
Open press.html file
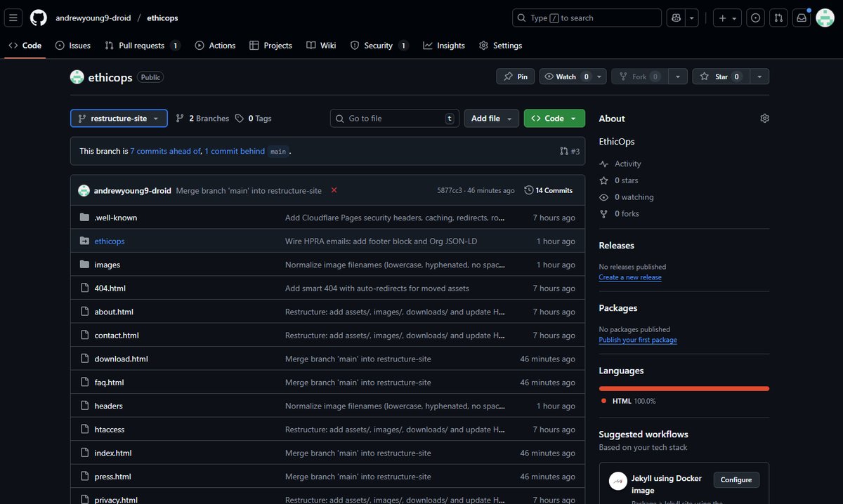point(113,477)
